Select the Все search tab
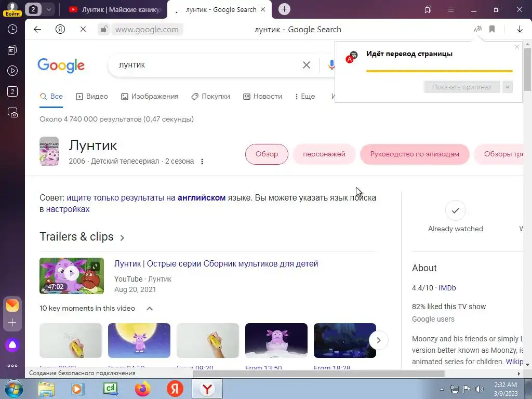The height and width of the screenshot is (399, 532). click(51, 96)
